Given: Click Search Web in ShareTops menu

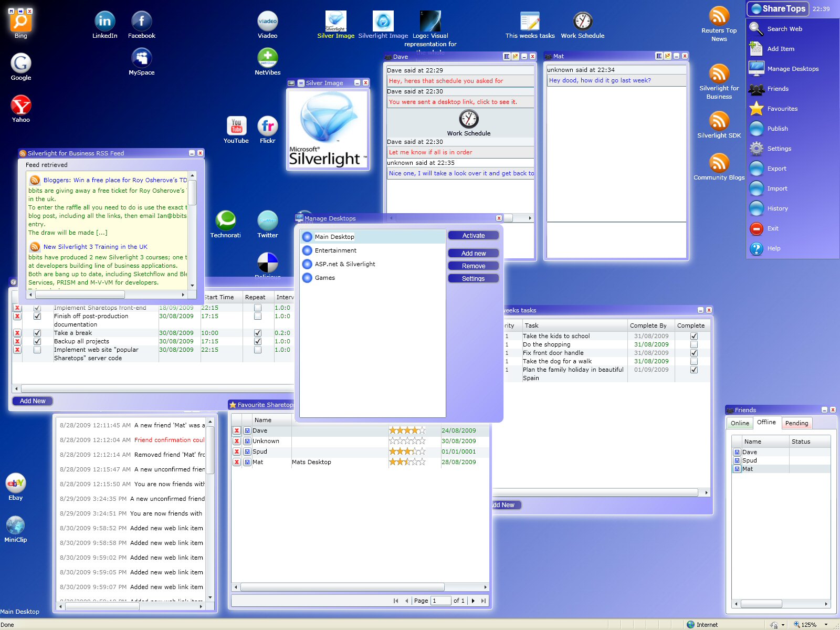Looking at the screenshot, I should (784, 29).
